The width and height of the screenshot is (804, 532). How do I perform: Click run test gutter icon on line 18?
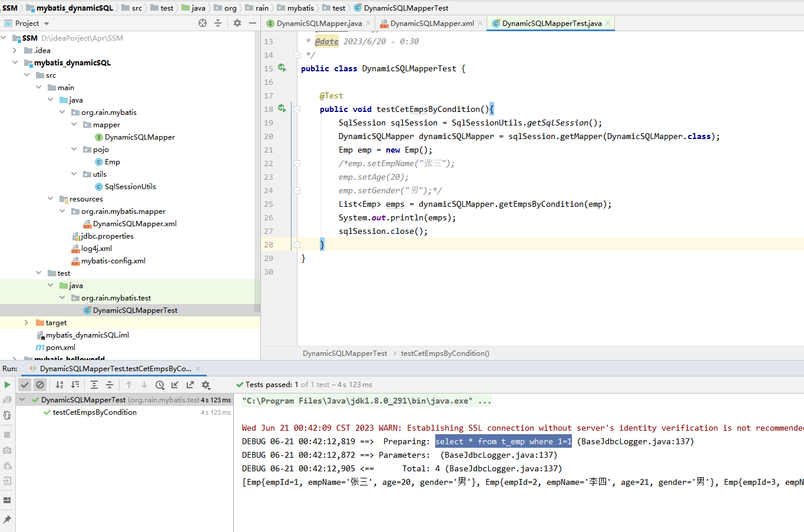pos(282,109)
